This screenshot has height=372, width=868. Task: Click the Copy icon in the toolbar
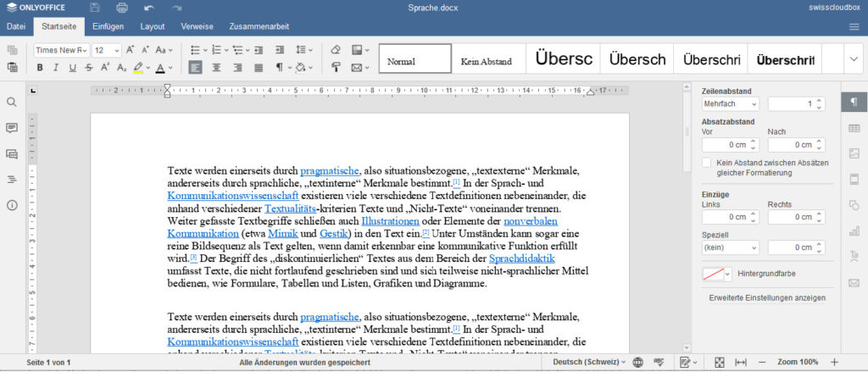pos(12,50)
